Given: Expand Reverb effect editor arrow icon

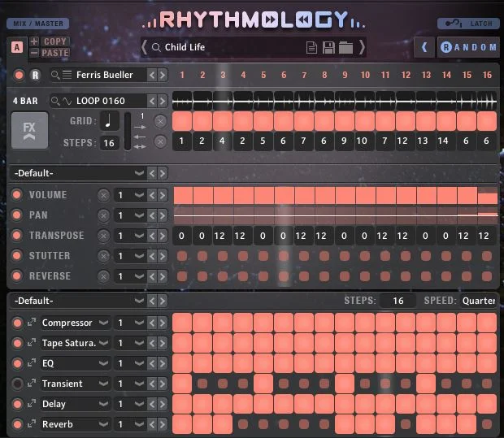Looking at the screenshot, I should coord(32,424).
